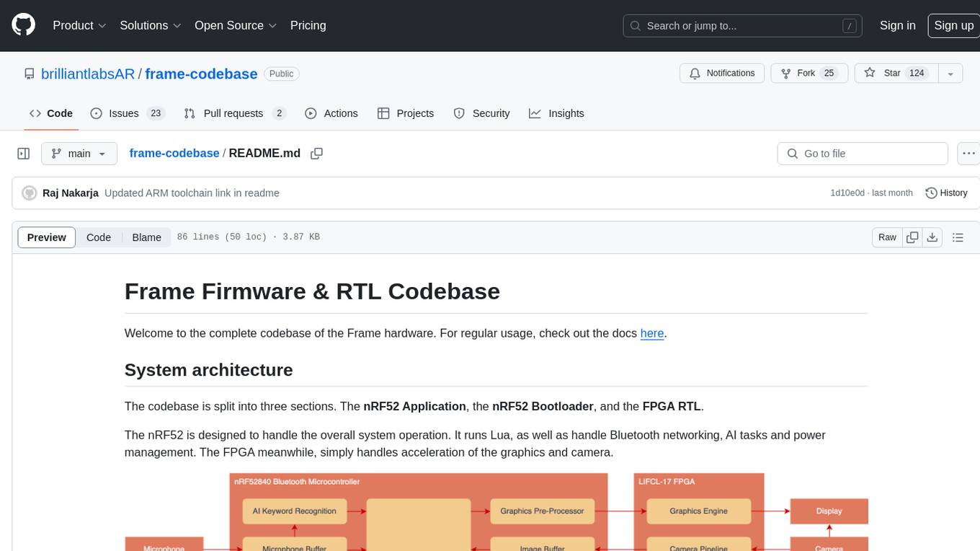Open the frame-codebase repository title link
980x551 pixels.
point(201,74)
